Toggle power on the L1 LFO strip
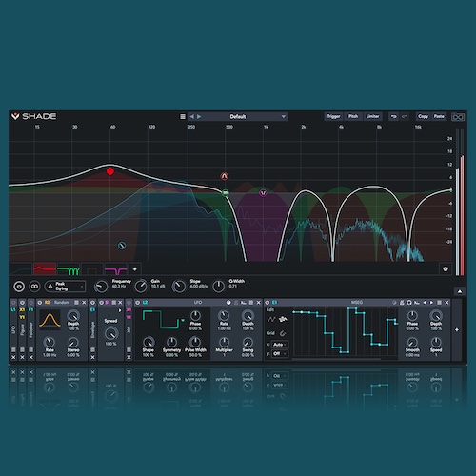Viewport: 476px width, 476px height. 13,303
